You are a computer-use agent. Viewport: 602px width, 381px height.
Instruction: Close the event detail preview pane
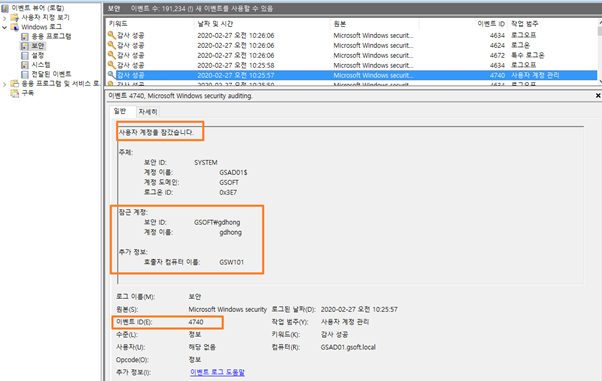tap(598, 95)
